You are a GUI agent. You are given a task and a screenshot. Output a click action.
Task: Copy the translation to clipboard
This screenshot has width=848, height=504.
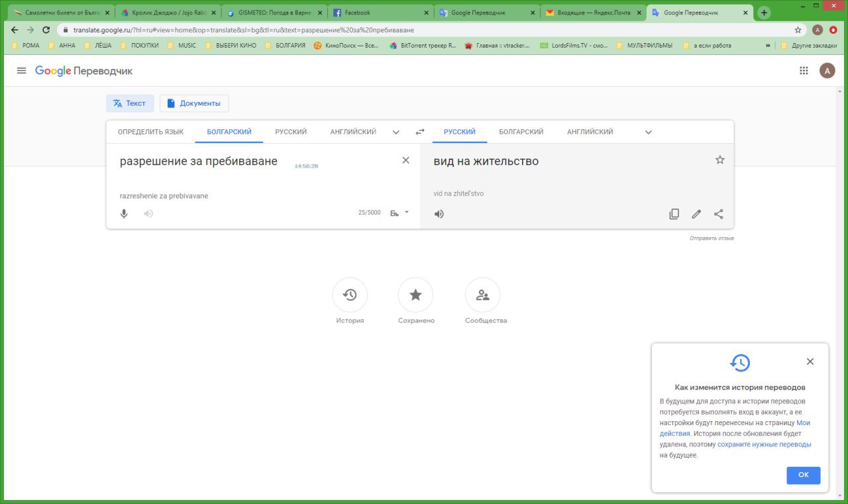674,214
